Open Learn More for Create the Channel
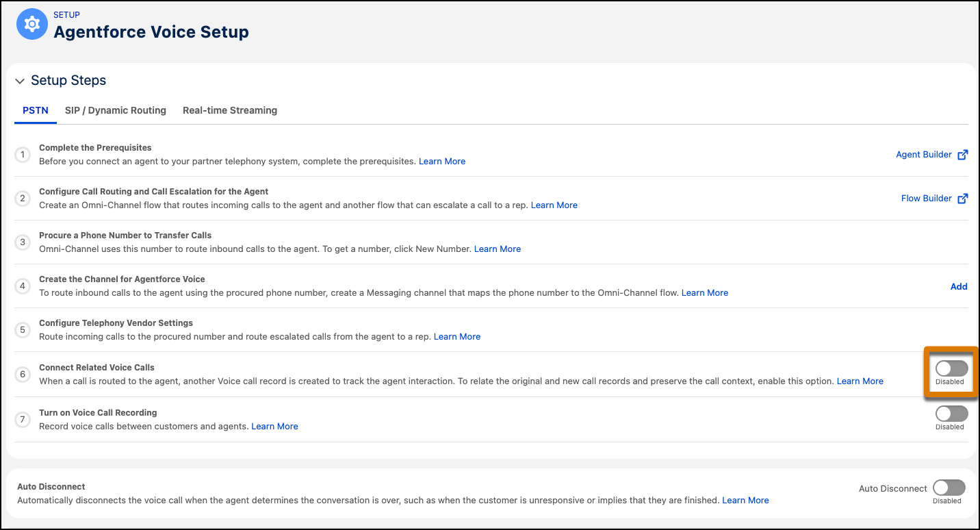 click(705, 293)
